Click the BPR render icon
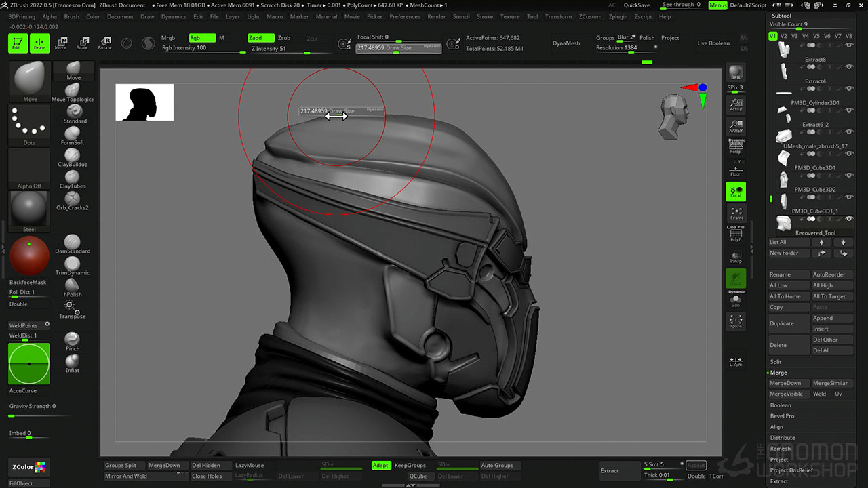The image size is (868, 488). pos(736,73)
